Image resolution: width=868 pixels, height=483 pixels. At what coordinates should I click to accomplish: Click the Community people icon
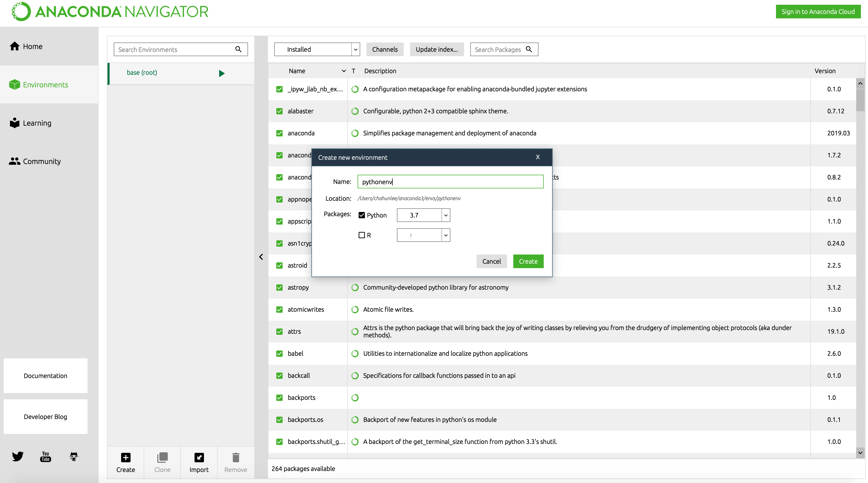point(14,161)
